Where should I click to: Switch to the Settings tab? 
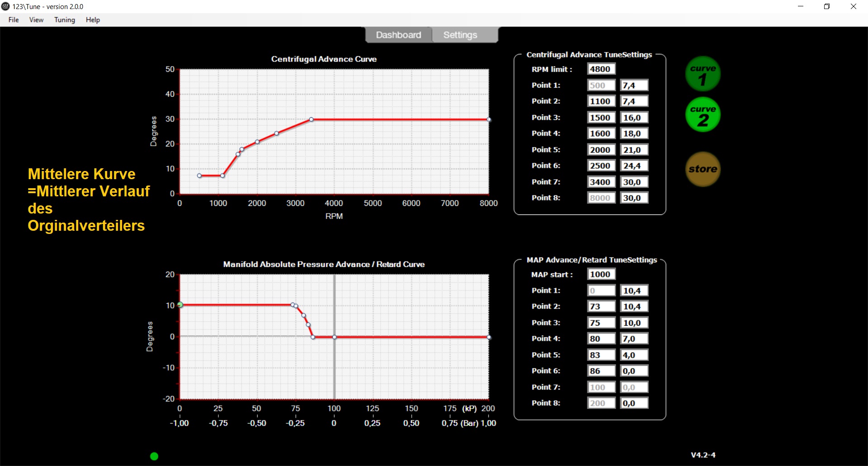[460, 35]
